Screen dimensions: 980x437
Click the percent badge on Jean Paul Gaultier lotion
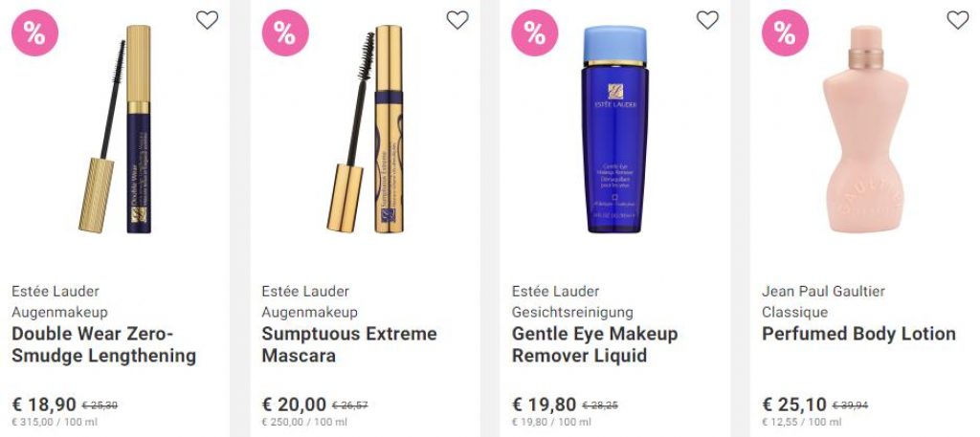(785, 33)
